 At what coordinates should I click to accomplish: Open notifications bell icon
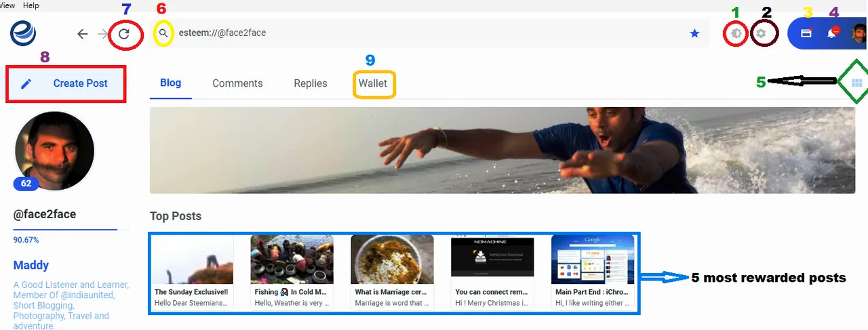tap(832, 33)
